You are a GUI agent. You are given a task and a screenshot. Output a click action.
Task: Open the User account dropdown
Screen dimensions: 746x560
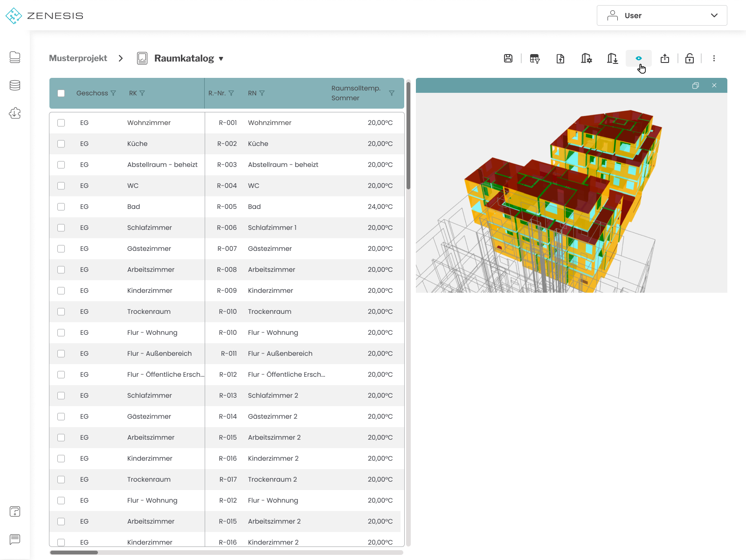point(662,15)
